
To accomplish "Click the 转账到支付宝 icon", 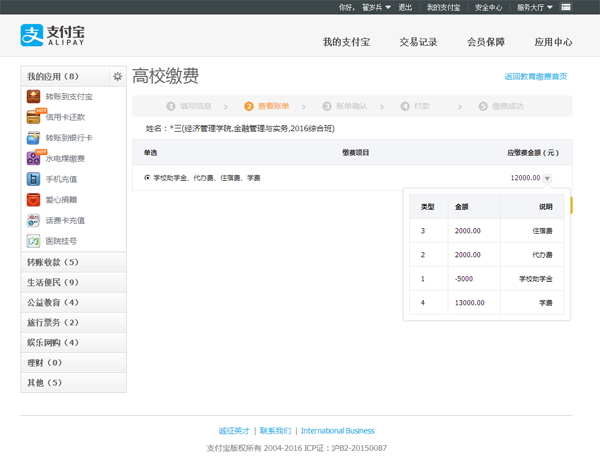I will (33, 96).
